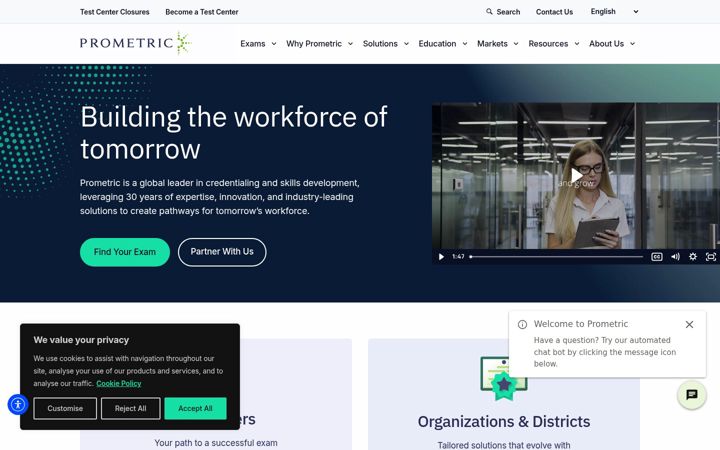Open the Why Prometric menu
The width and height of the screenshot is (720, 450).
(314, 44)
